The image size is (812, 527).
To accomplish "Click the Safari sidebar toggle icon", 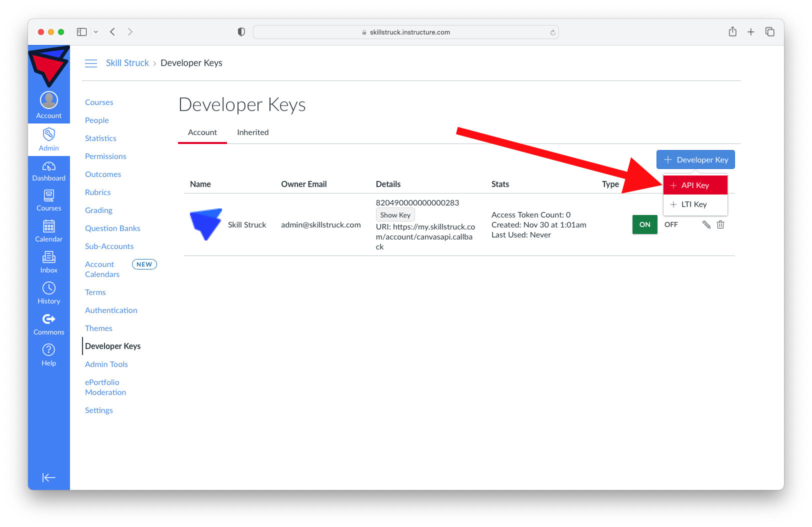I will tap(81, 32).
